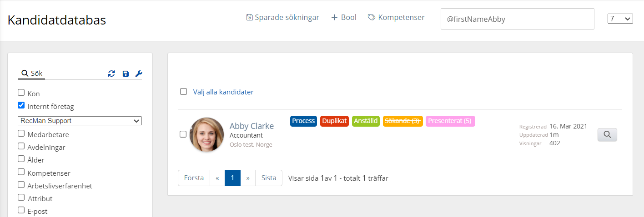Click the pink Presenterat (5) tag
Viewport: 644px width, 217px height.
tap(450, 121)
